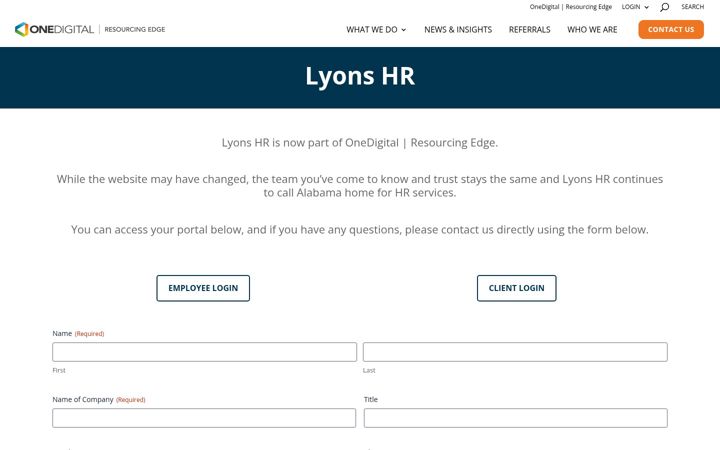This screenshot has height=450, width=720.
Task: Open the REFERRALS menu item
Action: pos(529,29)
